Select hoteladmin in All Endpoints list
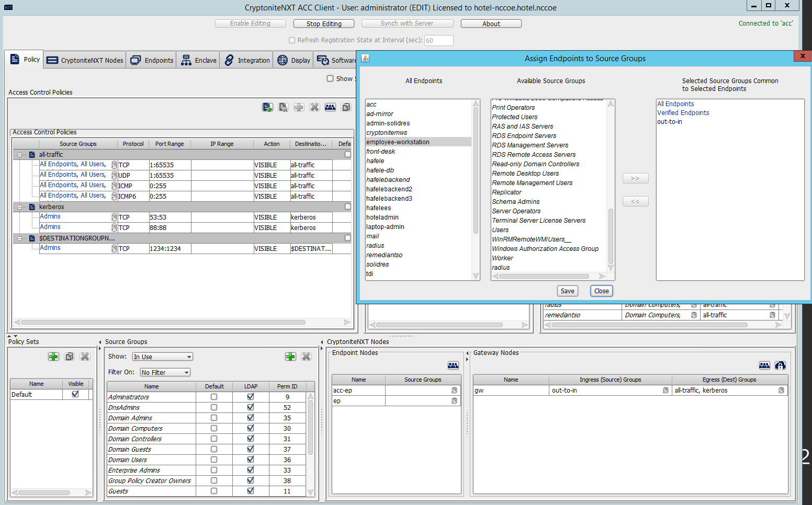The height and width of the screenshot is (505, 812). (382, 217)
